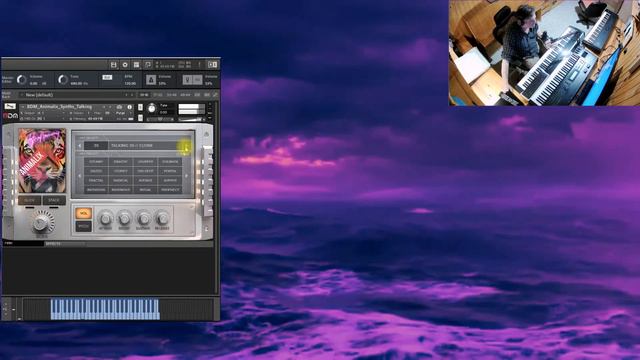Open the workspace panel layout icon
Image resolution: width=640 pixels, height=360 pixels.
pyautogui.click(x=136, y=64)
